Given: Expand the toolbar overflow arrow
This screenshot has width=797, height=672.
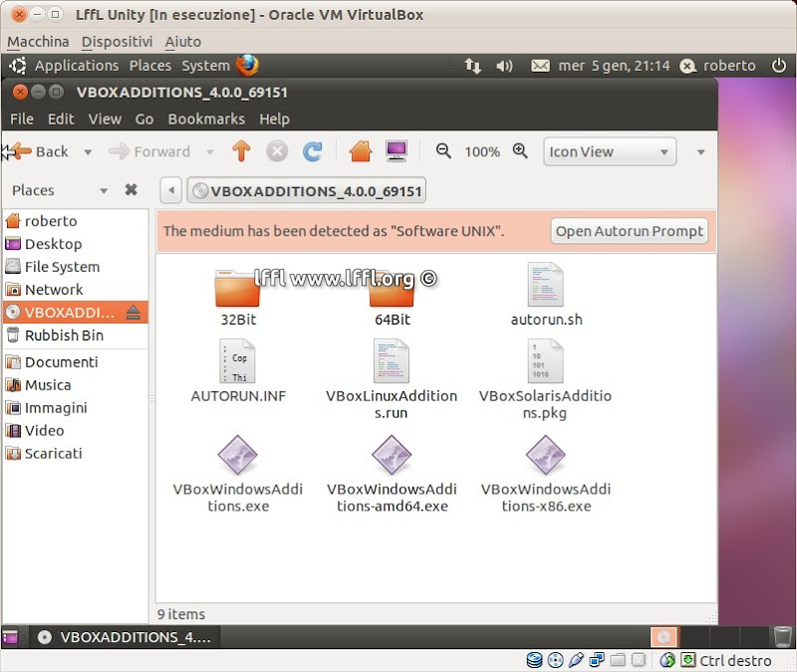Looking at the screenshot, I should [701, 152].
